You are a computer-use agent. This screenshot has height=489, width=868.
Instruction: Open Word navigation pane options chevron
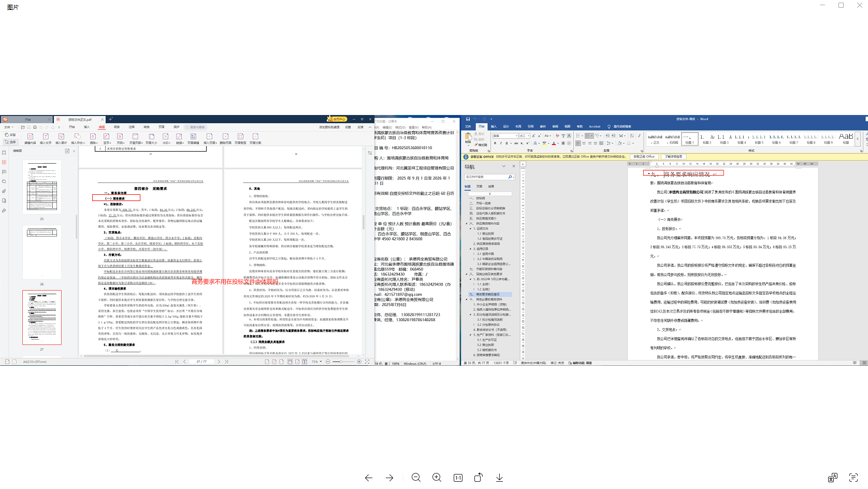tap(504, 166)
